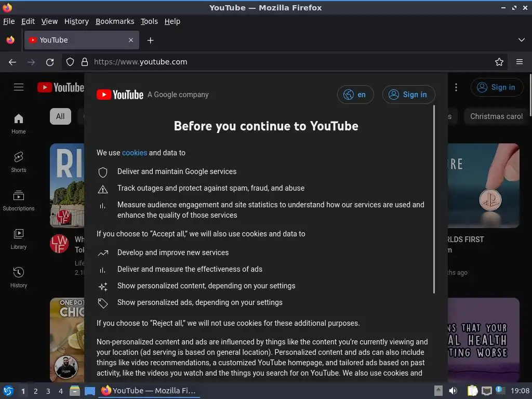Switch to workspace 2

(x=36, y=391)
